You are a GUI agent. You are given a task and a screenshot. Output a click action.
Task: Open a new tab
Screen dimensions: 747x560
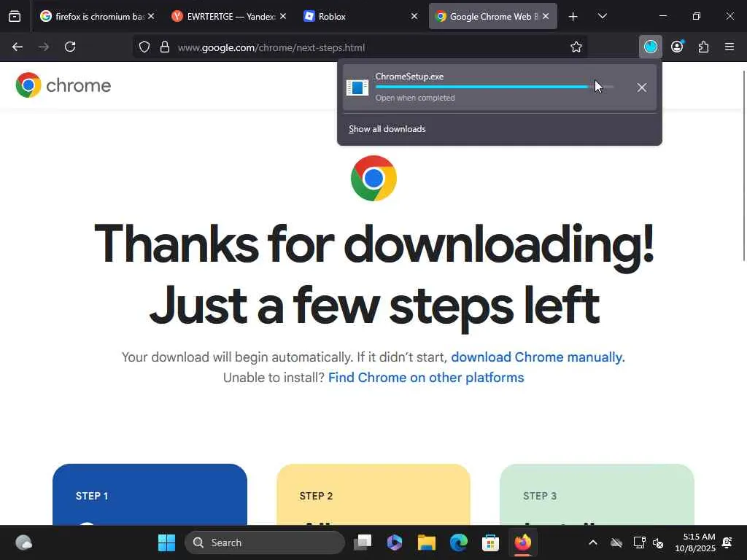pyautogui.click(x=573, y=17)
